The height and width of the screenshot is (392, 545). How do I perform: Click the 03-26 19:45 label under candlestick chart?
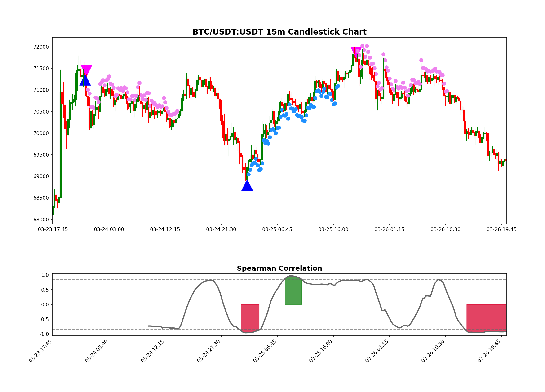click(x=501, y=230)
